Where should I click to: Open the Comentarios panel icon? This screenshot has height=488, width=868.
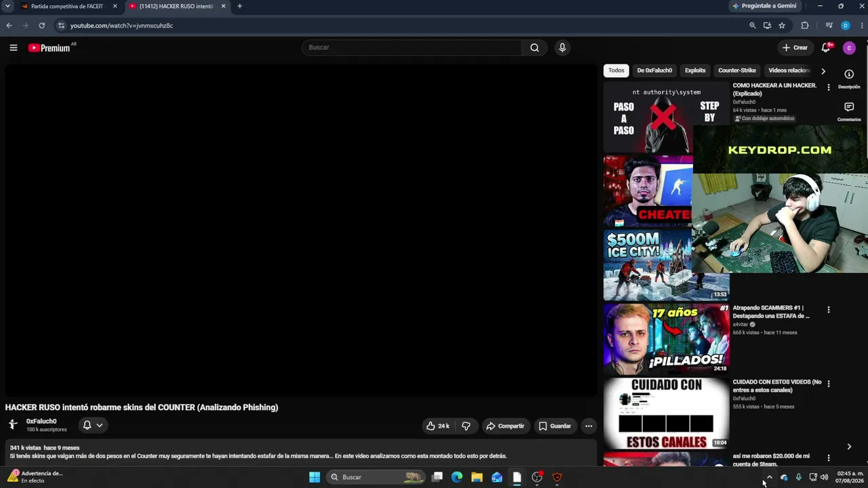pos(849,107)
